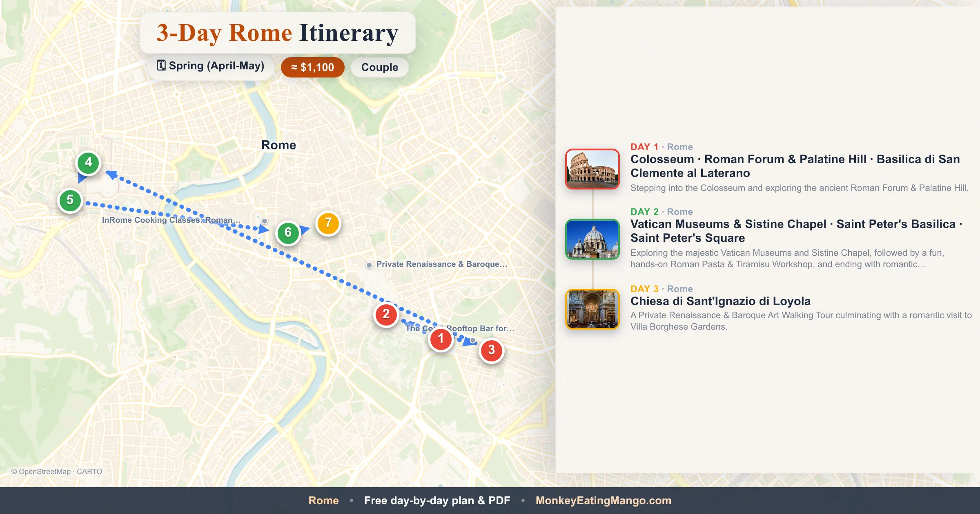Click the Couple traveler badge
980x514 pixels.
[x=380, y=67]
